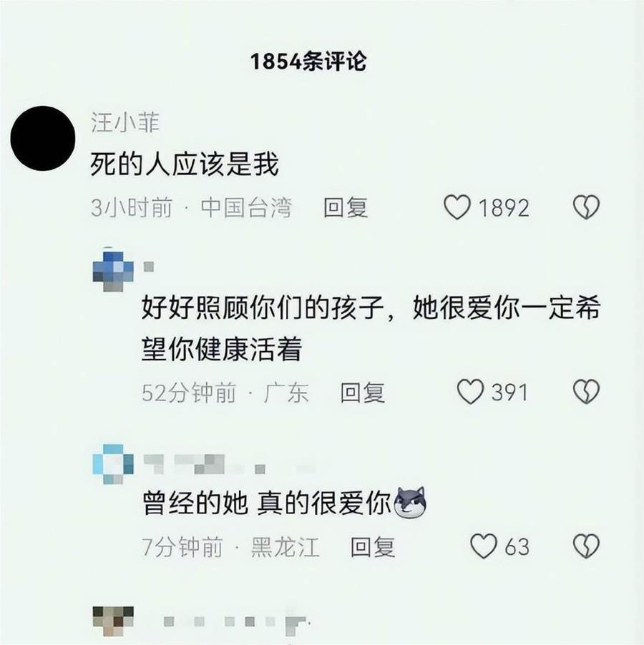Viewport: 644px width, 645px height.
Task: Open the light-blue avatar of second reply
Action: tap(113, 464)
